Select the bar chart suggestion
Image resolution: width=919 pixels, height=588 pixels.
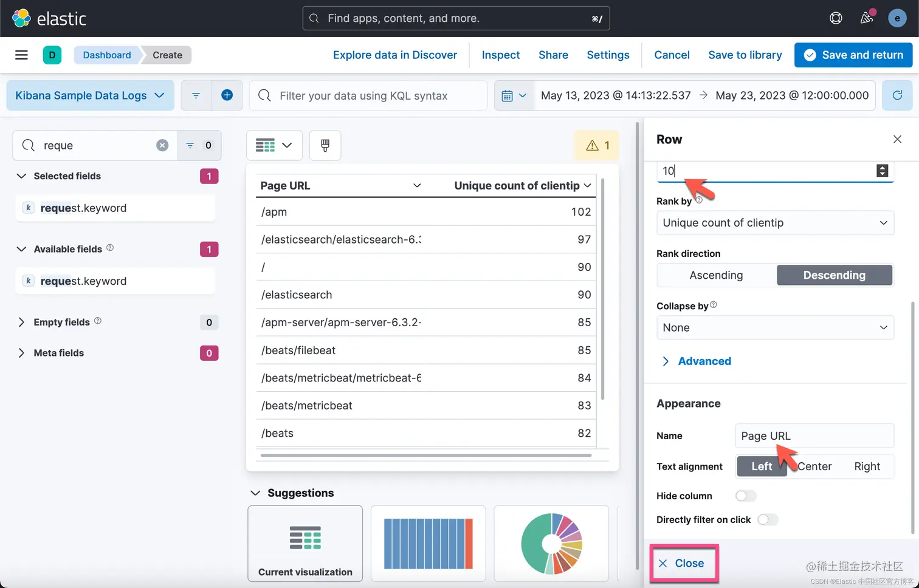(429, 544)
